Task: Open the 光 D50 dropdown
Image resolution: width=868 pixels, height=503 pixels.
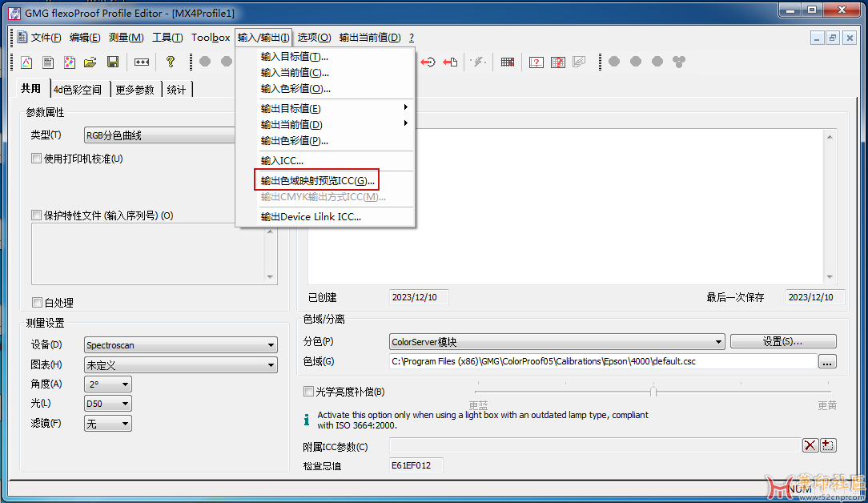Action: [x=108, y=404]
